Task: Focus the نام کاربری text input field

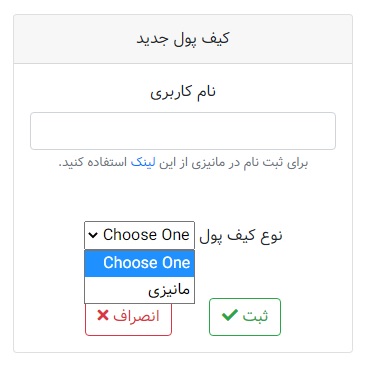Action: [183, 131]
